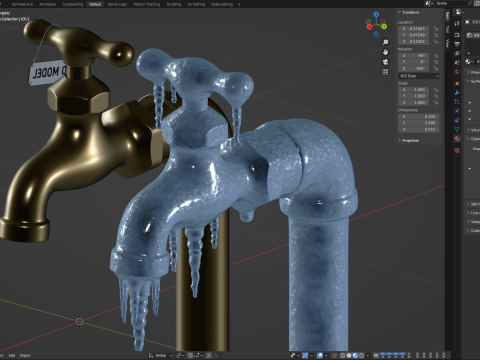480x360 pixels.
Task: Select Wireframe viewport shading
Action: point(342,355)
